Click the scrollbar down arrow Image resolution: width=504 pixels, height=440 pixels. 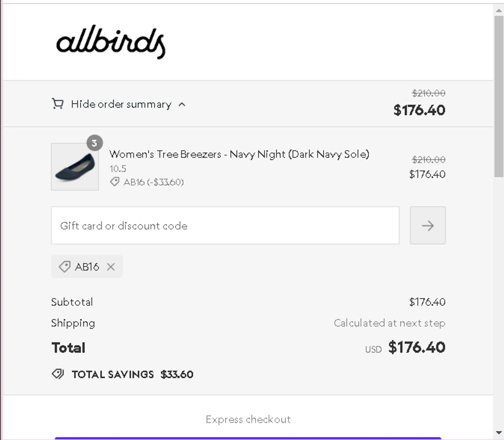pyautogui.click(x=499, y=433)
